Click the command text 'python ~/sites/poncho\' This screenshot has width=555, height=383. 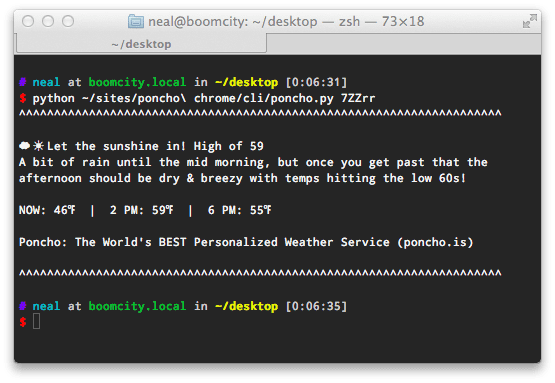tap(109, 98)
